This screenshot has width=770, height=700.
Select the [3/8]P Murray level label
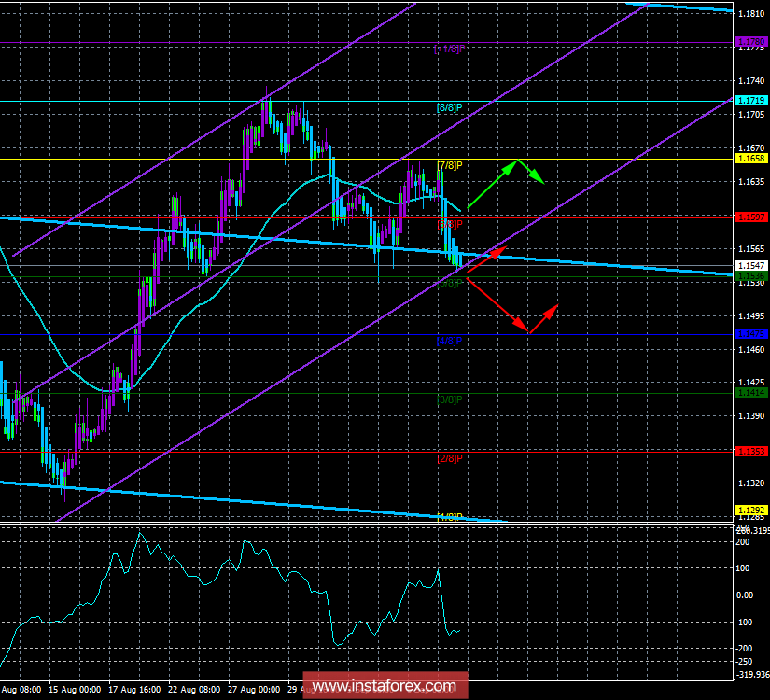[449, 399]
